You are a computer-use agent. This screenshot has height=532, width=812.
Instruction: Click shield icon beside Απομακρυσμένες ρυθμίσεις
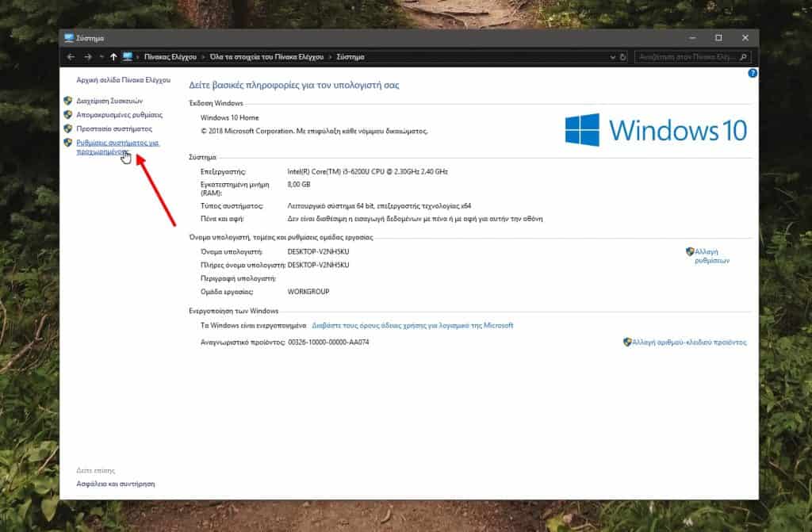pyautogui.click(x=68, y=114)
